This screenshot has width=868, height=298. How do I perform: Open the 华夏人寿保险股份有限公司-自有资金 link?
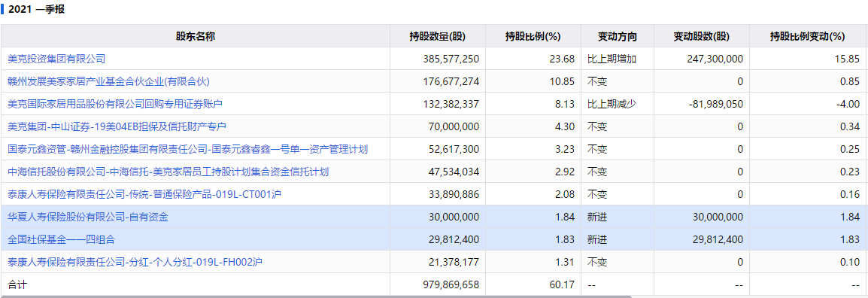point(88,217)
